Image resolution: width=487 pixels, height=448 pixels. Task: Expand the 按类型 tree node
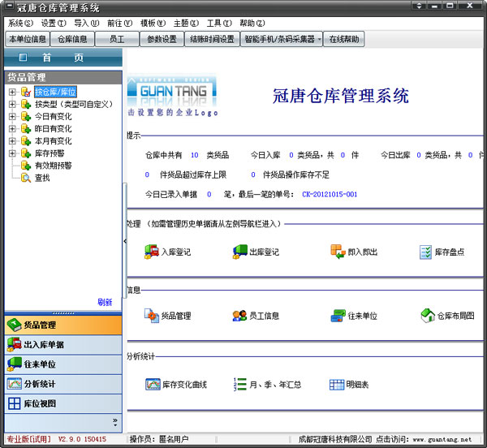[x=12, y=104]
